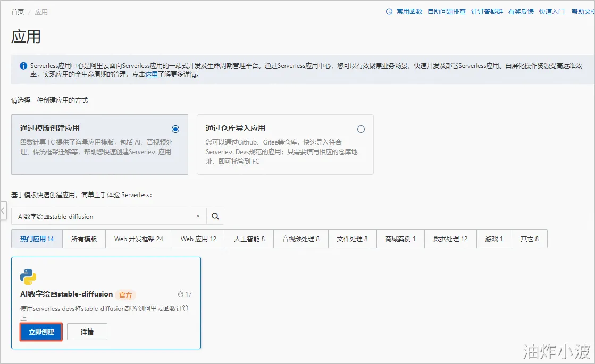Image resolution: width=595 pixels, height=364 pixels.
Task: Open the 游戏 1 tab
Action: pos(494,239)
